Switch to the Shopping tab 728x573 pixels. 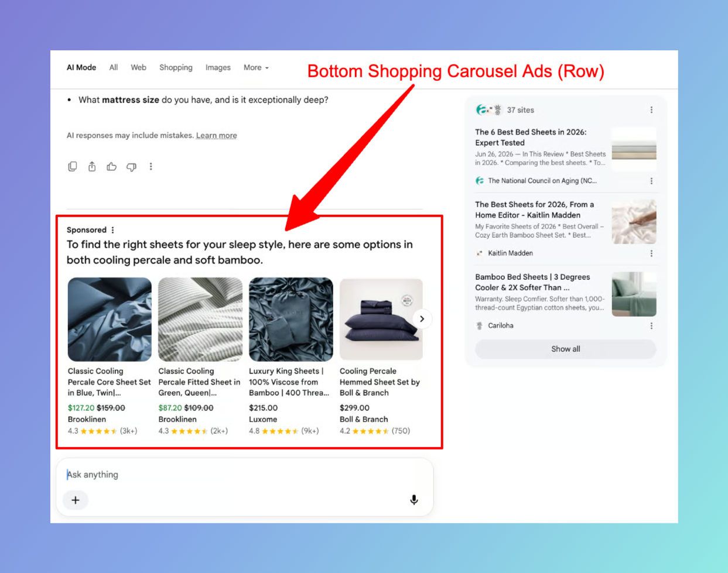click(x=176, y=68)
